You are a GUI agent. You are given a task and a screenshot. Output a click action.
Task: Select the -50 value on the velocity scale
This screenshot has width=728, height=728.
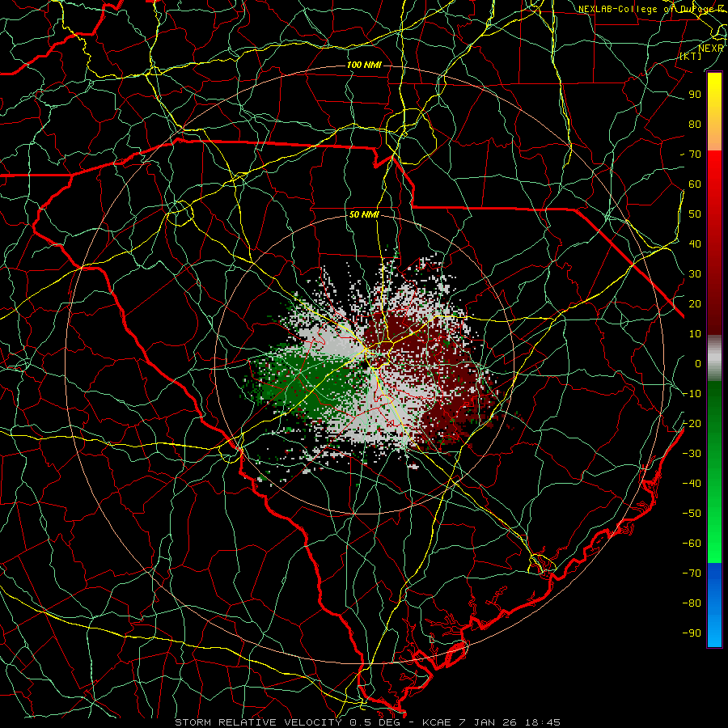(692, 514)
